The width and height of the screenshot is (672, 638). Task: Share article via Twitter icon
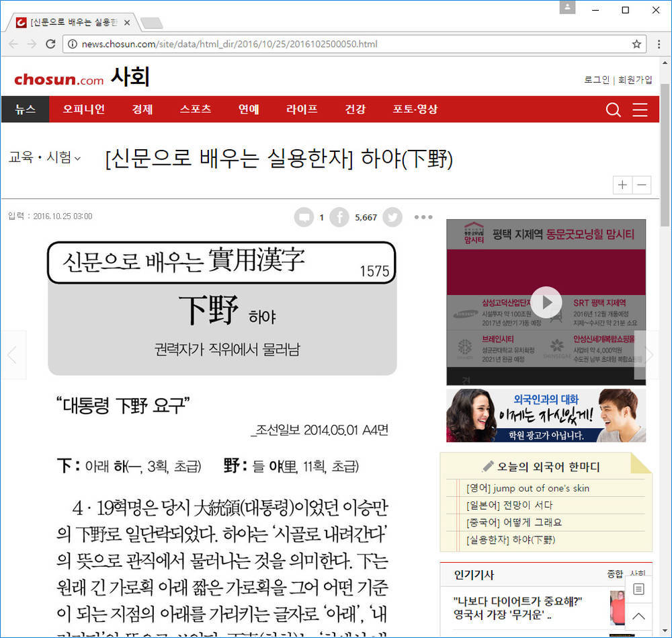[x=392, y=217]
